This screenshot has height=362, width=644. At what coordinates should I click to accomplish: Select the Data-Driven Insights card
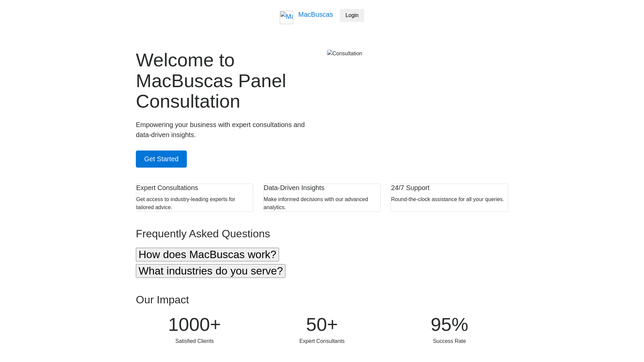(x=322, y=198)
